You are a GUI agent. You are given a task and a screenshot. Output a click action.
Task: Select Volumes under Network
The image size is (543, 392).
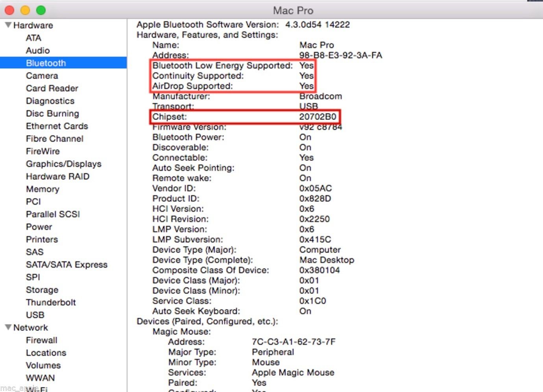pyautogui.click(x=43, y=365)
